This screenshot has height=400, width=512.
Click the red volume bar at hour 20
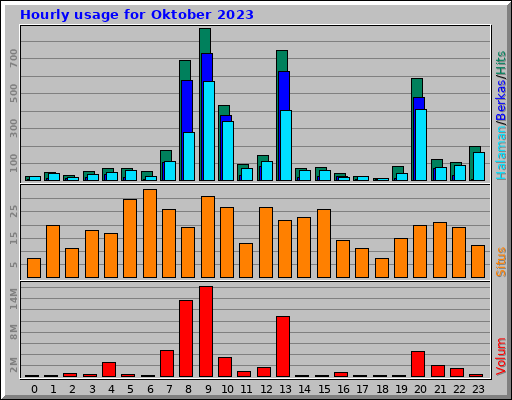(418, 364)
